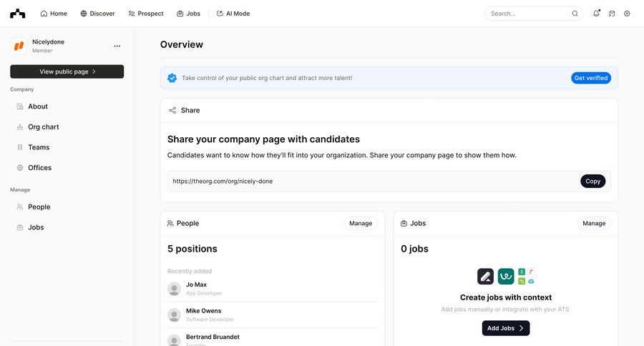Open Jobs in top navigation

coord(188,14)
